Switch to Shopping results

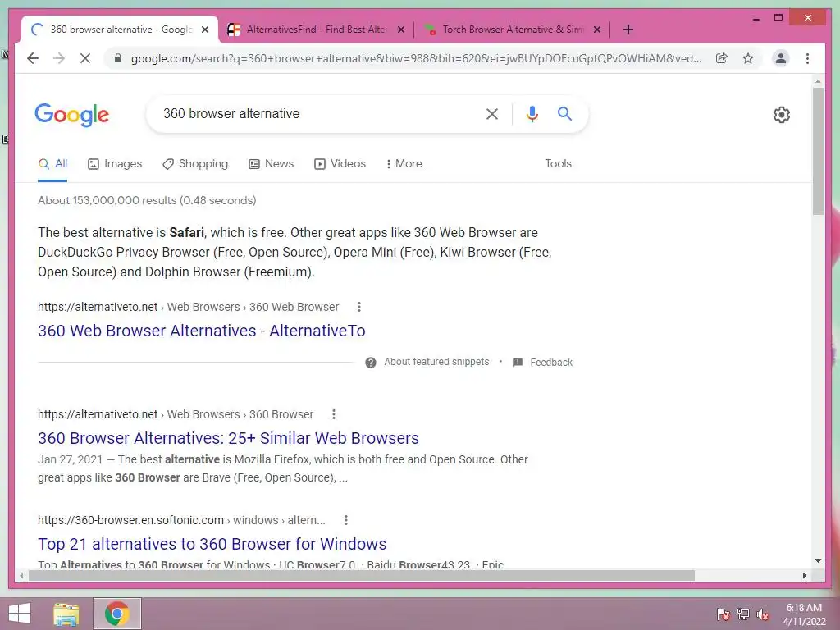[x=195, y=164]
